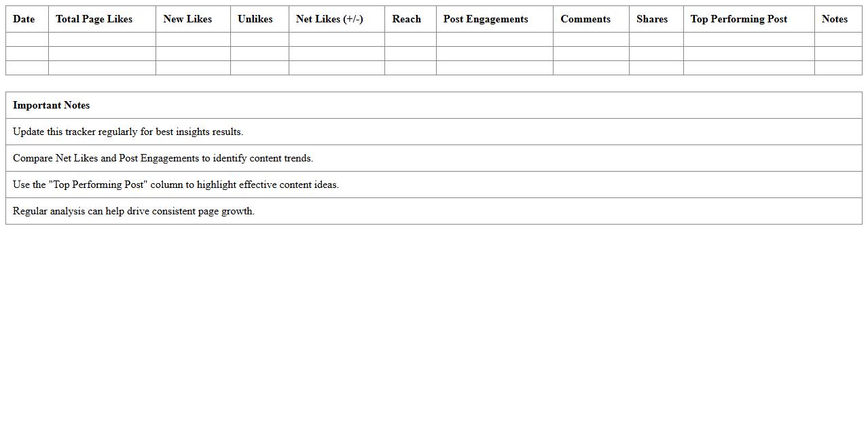Click the Date column header
Image resolution: width=868 pixels, height=441 pixels.
[x=24, y=19]
